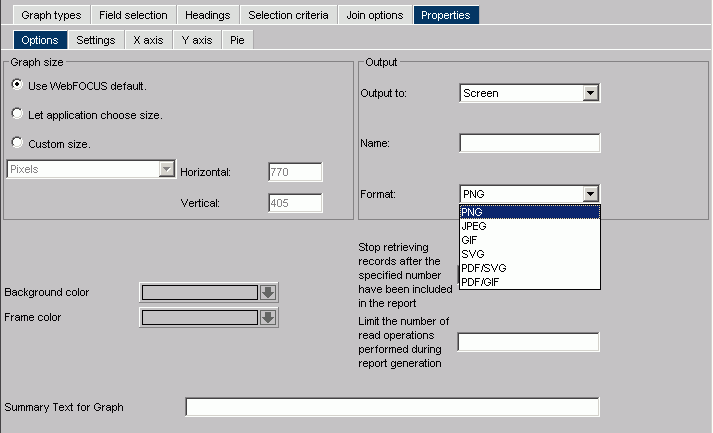
Task: Pick PDF/GIF from the format list
Action: [530, 282]
